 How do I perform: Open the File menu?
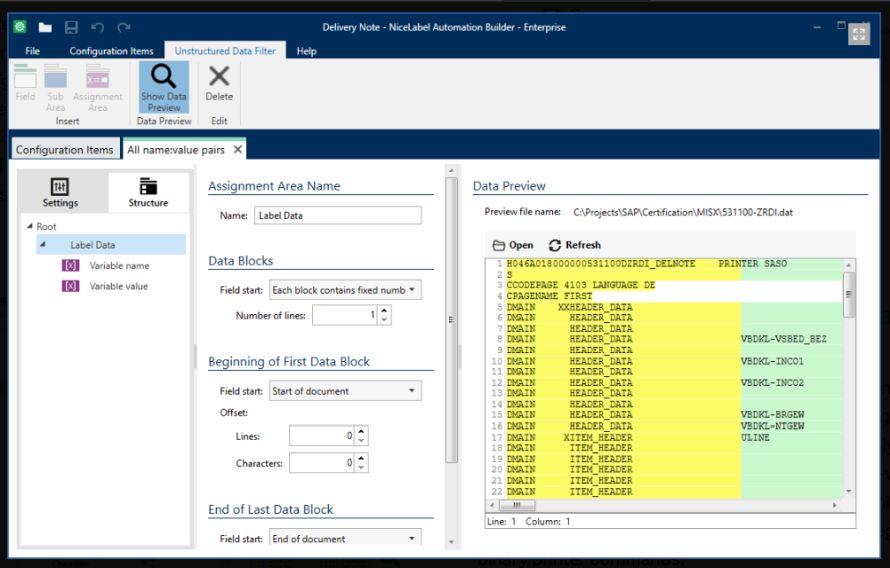point(33,51)
